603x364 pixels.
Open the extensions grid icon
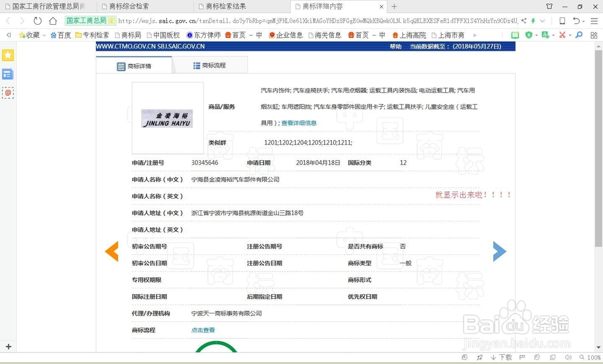[x=594, y=35]
